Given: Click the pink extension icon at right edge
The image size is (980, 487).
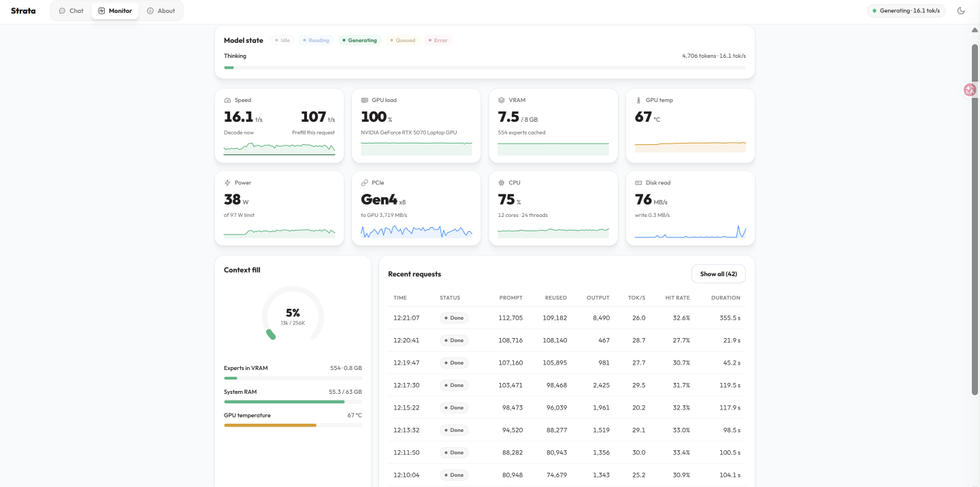Looking at the screenshot, I should coord(970,90).
